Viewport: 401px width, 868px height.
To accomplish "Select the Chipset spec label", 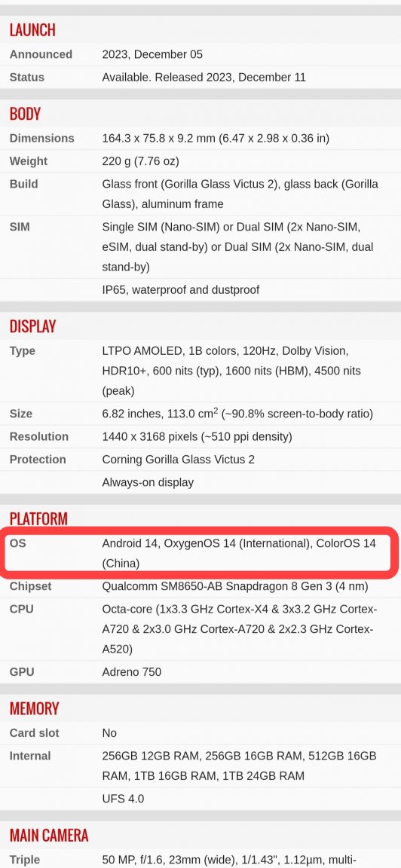I will 30,585.
